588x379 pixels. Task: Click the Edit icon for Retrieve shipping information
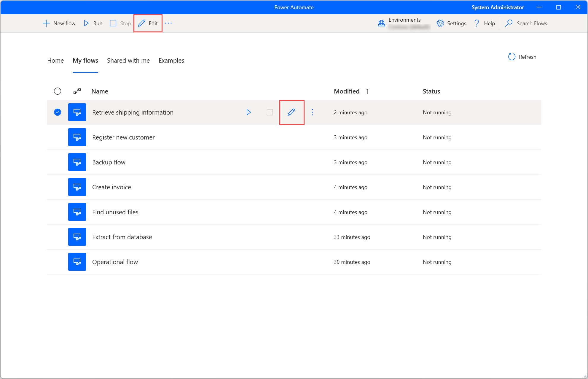[x=291, y=112]
